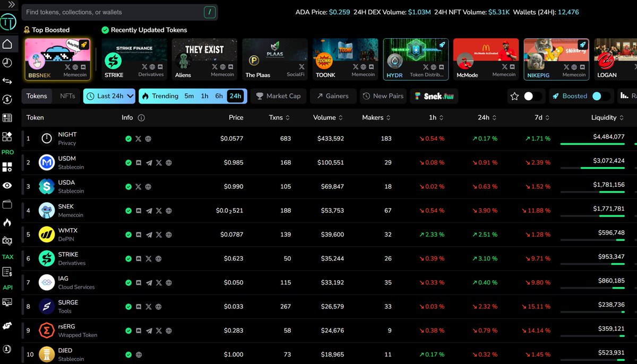Toggle the star favorites switch
The height and width of the screenshot is (364, 637).
pyautogui.click(x=533, y=96)
